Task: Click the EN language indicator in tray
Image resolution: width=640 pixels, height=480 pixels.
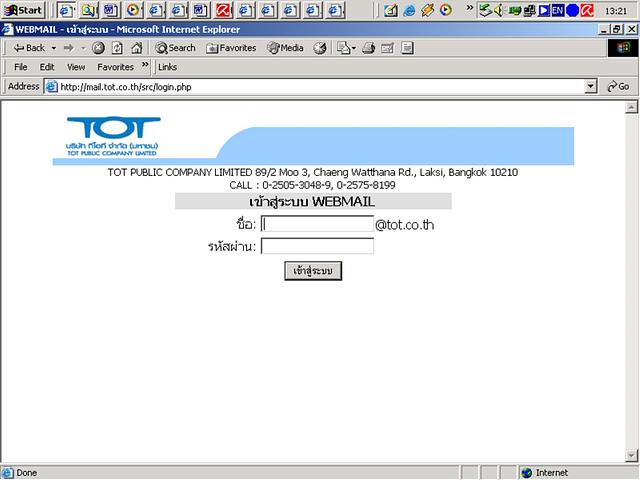Action: coord(557,10)
